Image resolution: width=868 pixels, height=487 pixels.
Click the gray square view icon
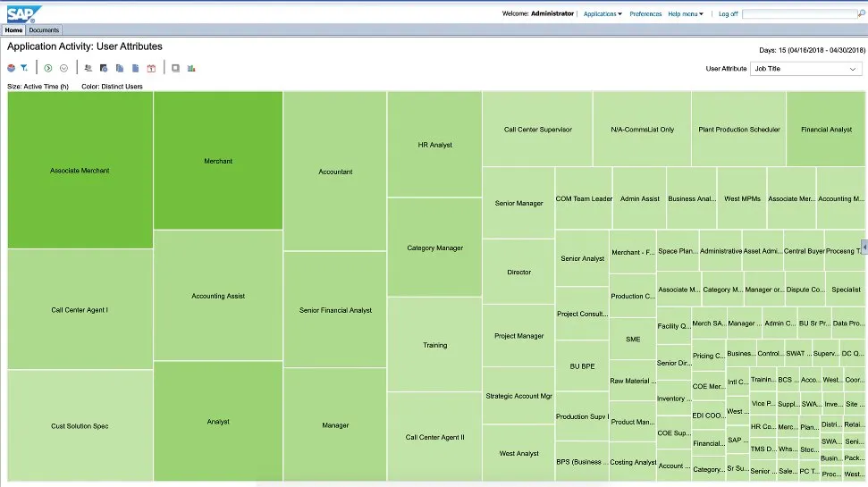tap(175, 68)
